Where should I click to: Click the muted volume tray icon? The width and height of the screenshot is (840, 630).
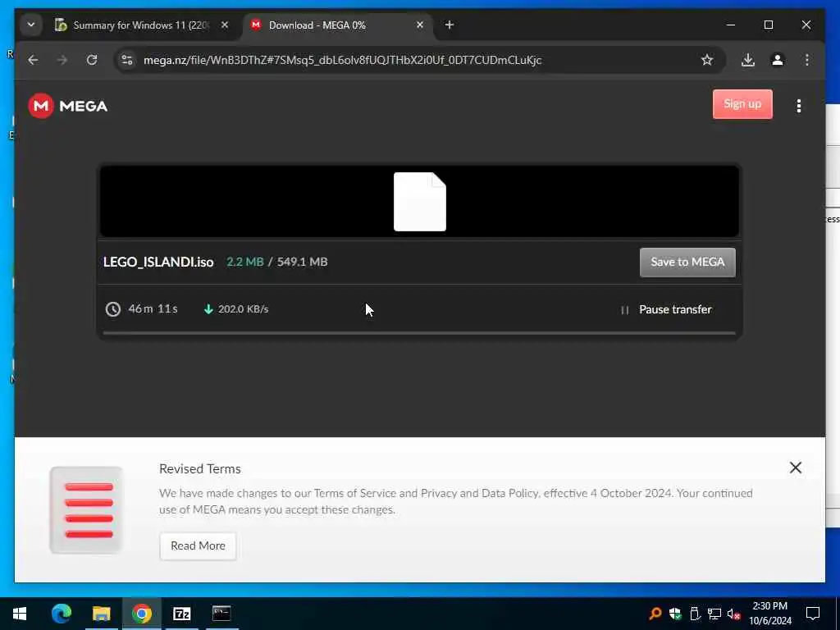click(x=734, y=614)
